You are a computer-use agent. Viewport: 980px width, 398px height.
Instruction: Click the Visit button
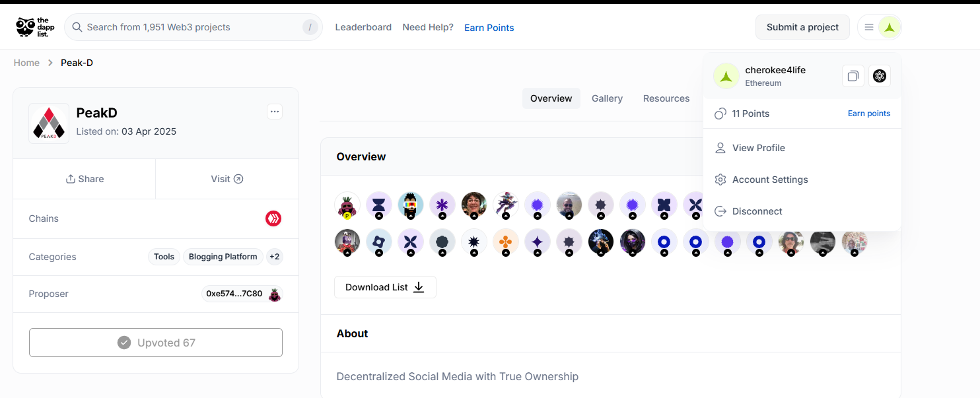tap(227, 179)
